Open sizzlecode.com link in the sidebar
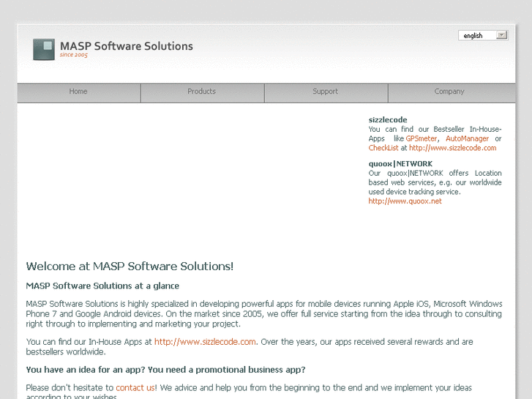 tap(453, 148)
